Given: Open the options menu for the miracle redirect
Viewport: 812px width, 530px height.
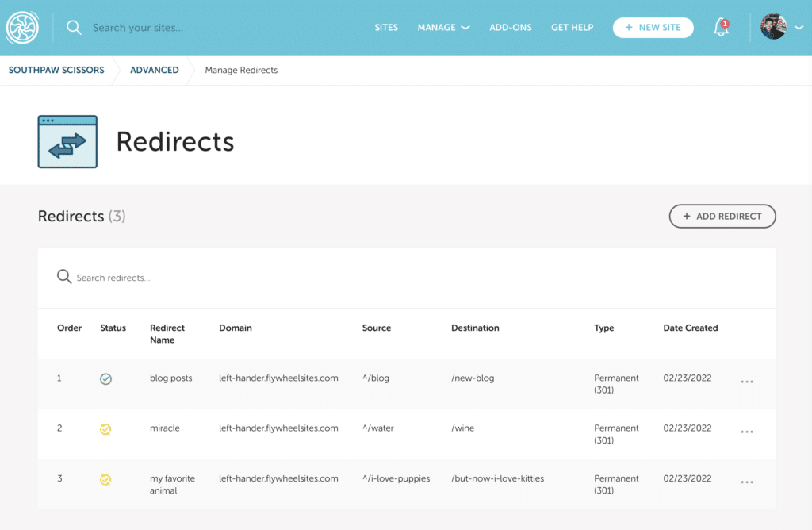Looking at the screenshot, I should pos(746,432).
